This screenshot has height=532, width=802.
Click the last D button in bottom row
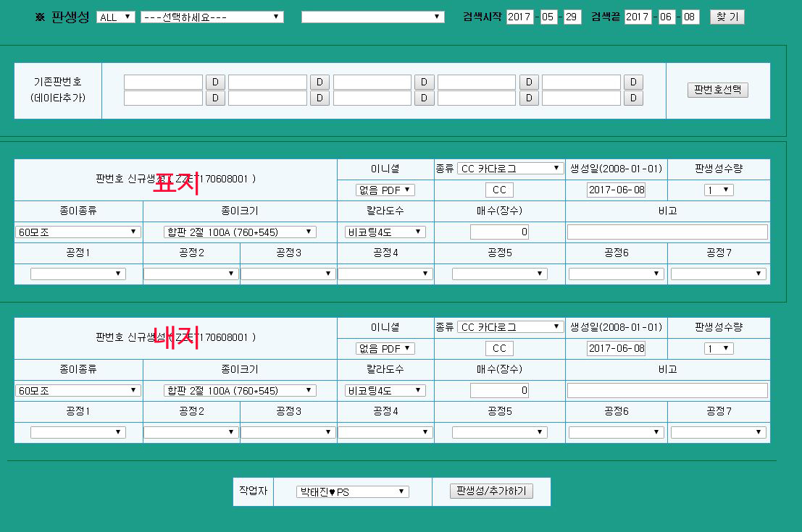[x=633, y=98]
